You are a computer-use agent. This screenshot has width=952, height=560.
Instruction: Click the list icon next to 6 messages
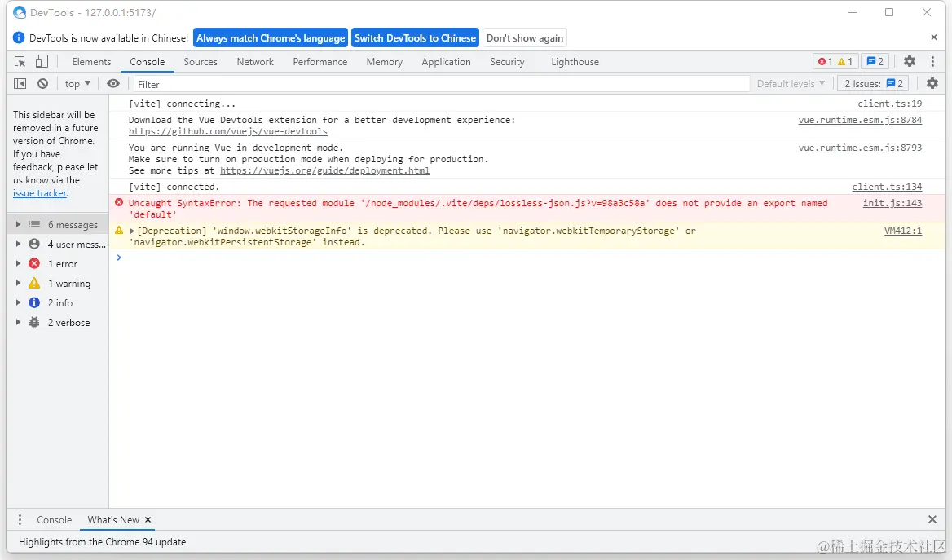pyautogui.click(x=34, y=225)
